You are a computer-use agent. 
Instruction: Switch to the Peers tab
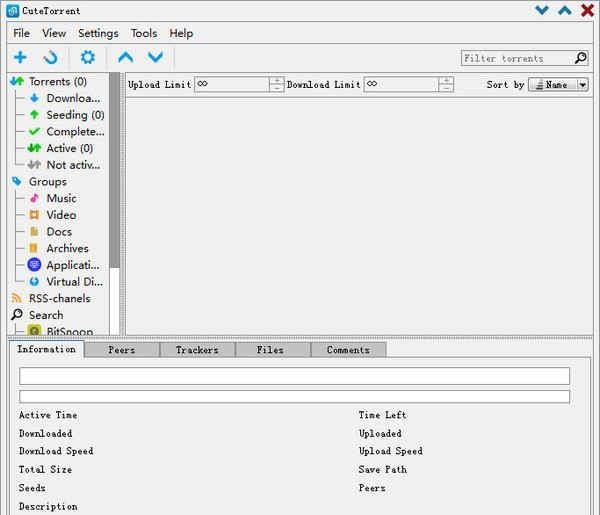[x=122, y=350]
